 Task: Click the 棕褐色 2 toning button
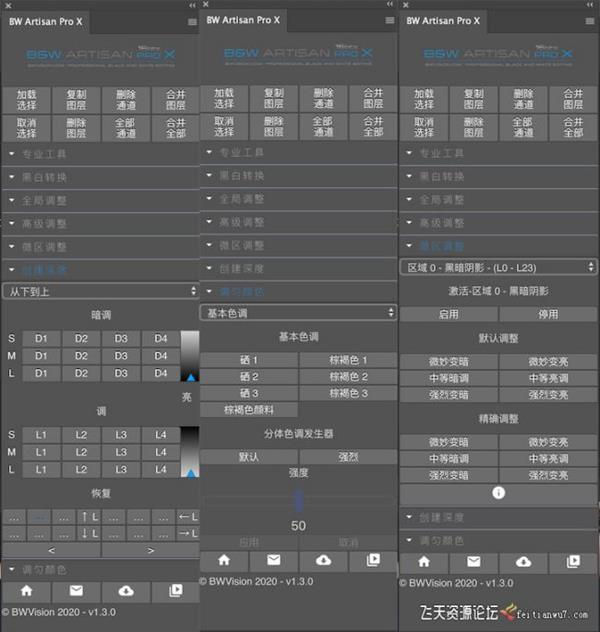click(x=348, y=376)
